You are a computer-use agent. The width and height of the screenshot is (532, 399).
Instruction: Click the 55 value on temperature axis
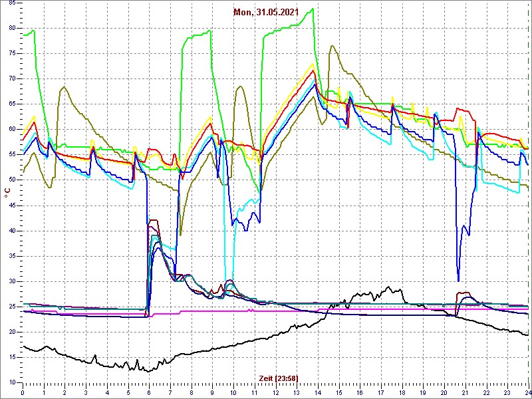pyautogui.click(x=13, y=155)
